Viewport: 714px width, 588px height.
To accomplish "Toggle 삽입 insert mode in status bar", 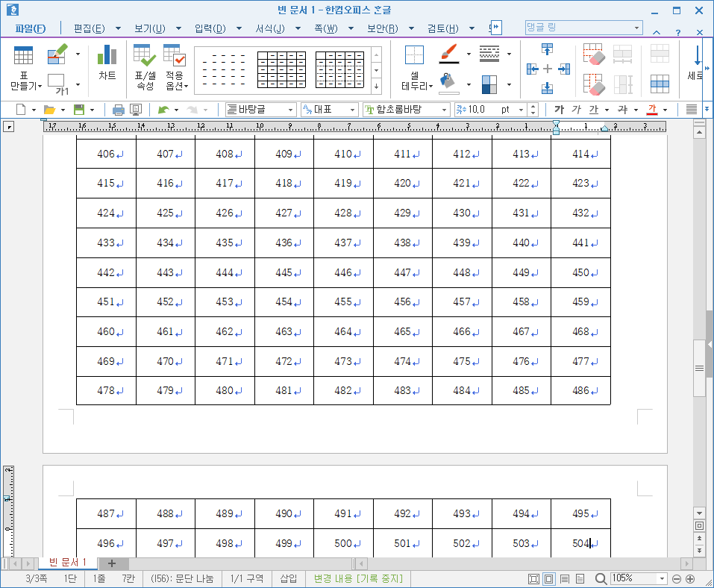I will point(288,578).
